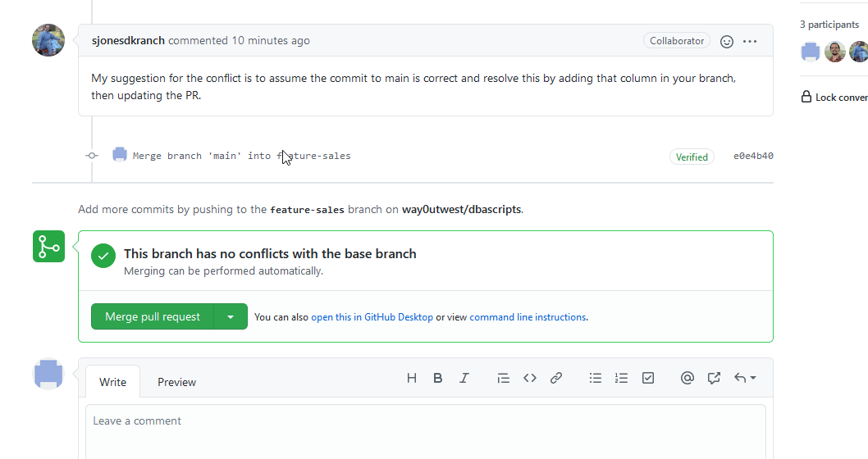Apply italic formatting to comment
Image resolution: width=868 pixels, height=459 pixels.
[x=464, y=378]
